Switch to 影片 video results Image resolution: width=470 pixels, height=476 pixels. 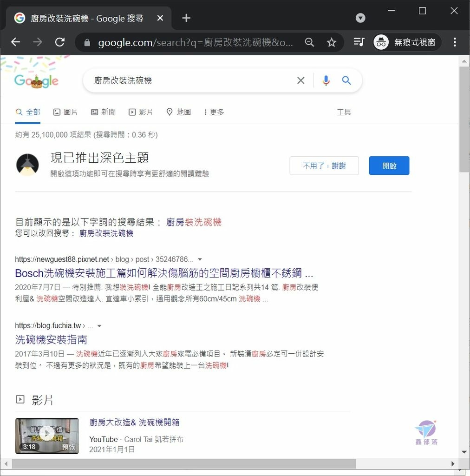click(x=140, y=112)
